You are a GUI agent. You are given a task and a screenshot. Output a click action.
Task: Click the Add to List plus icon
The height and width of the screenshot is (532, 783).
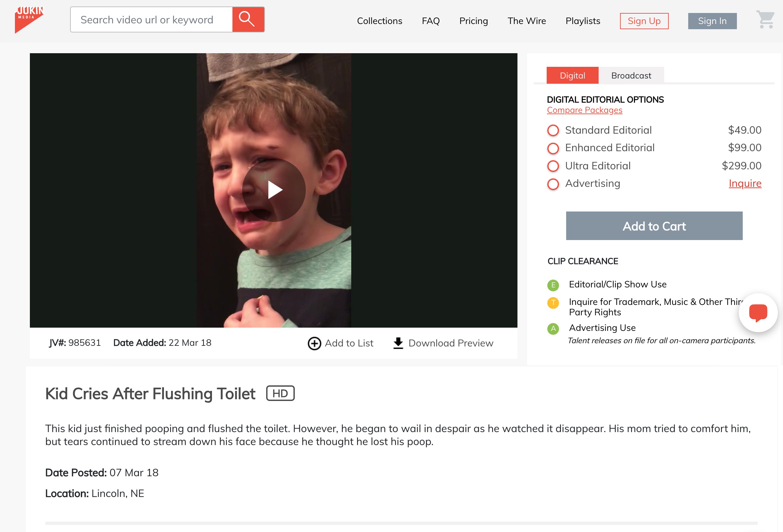[x=314, y=344]
